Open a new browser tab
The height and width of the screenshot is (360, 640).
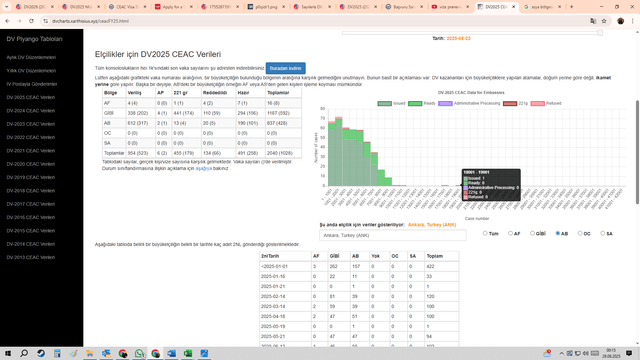571,7
